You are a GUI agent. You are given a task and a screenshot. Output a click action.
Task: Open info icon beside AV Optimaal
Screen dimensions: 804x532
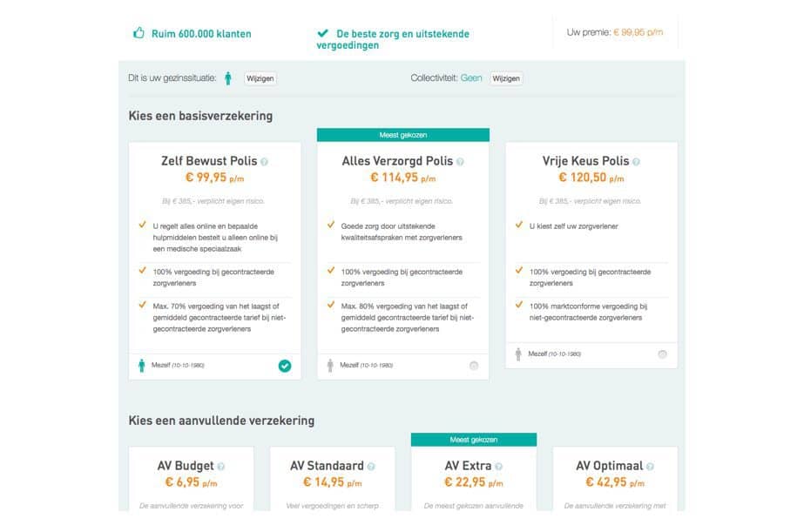tap(649, 467)
